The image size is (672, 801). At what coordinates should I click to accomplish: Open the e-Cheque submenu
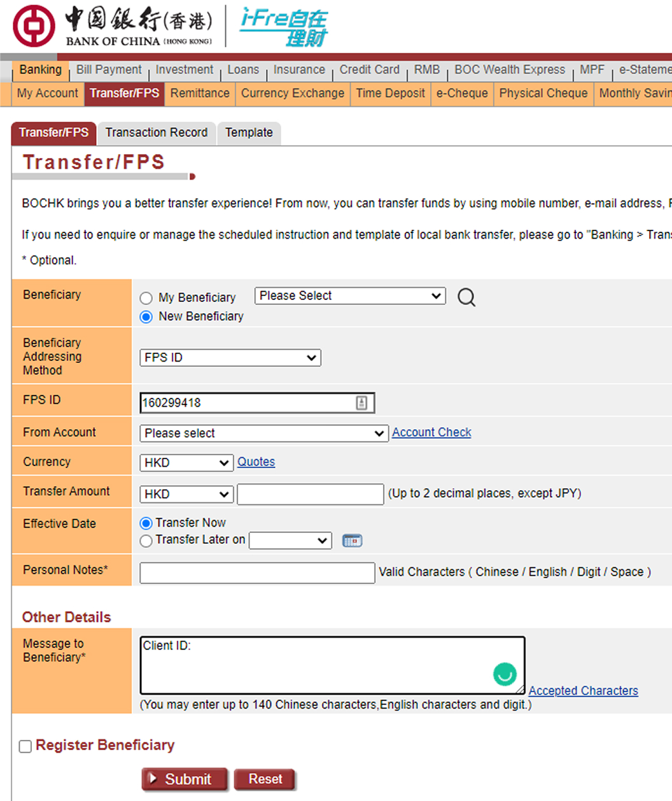[462, 94]
